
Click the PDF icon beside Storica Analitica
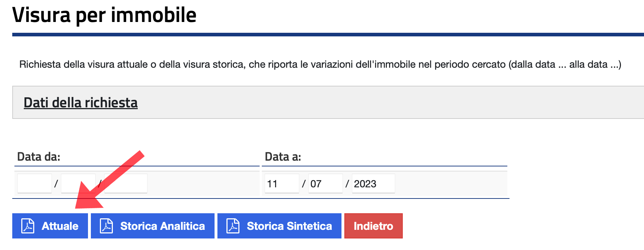[x=106, y=226]
